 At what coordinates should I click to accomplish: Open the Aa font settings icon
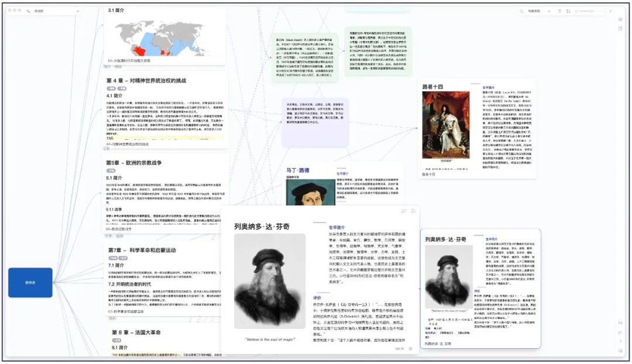[620, 323]
